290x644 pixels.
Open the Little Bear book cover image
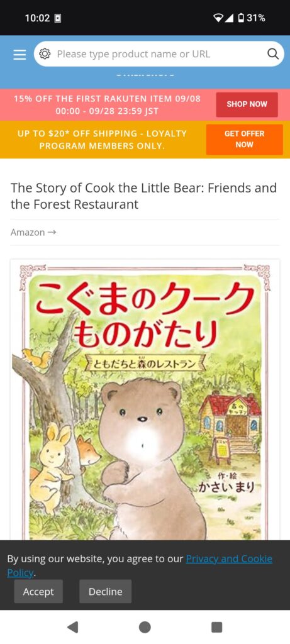(x=145, y=399)
